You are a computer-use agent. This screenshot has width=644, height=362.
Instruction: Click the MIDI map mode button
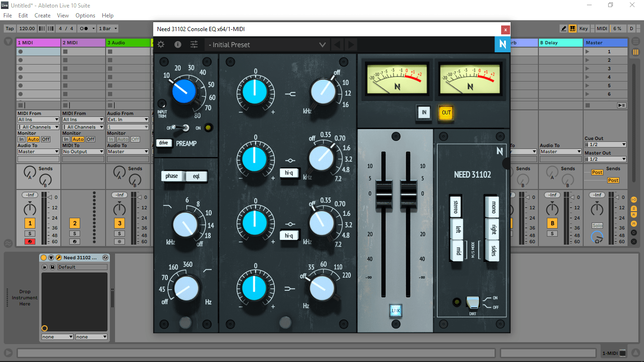(x=602, y=28)
